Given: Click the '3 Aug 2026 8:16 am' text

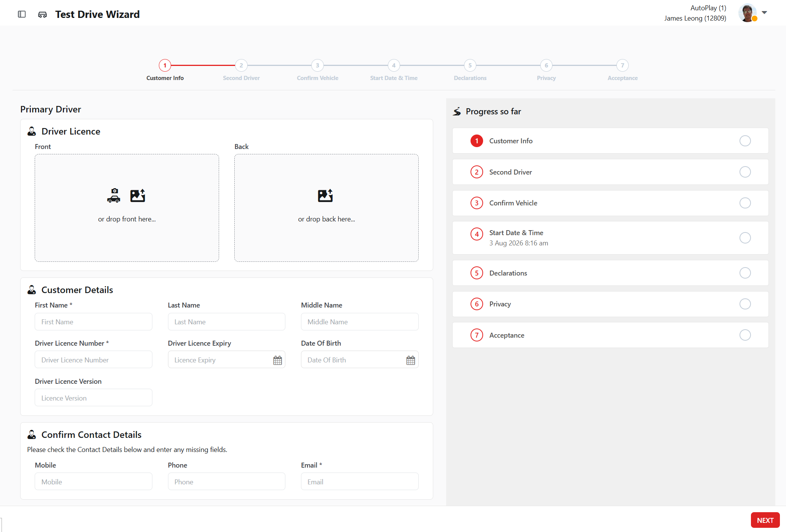Looking at the screenshot, I should point(519,243).
